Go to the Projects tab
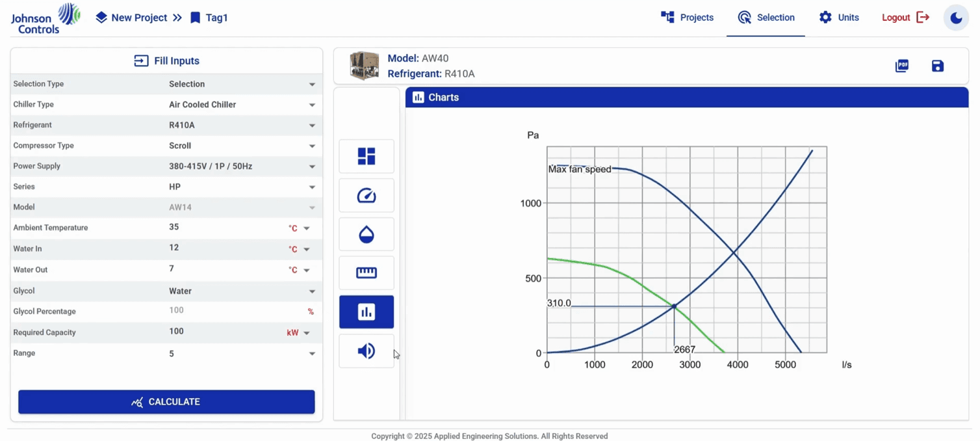980x441 pixels. click(x=687, y=18)
